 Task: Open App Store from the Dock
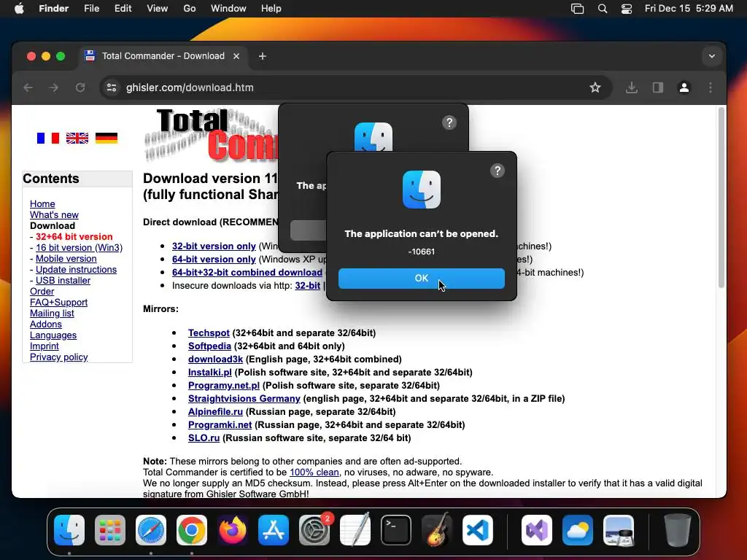(274, 530)
